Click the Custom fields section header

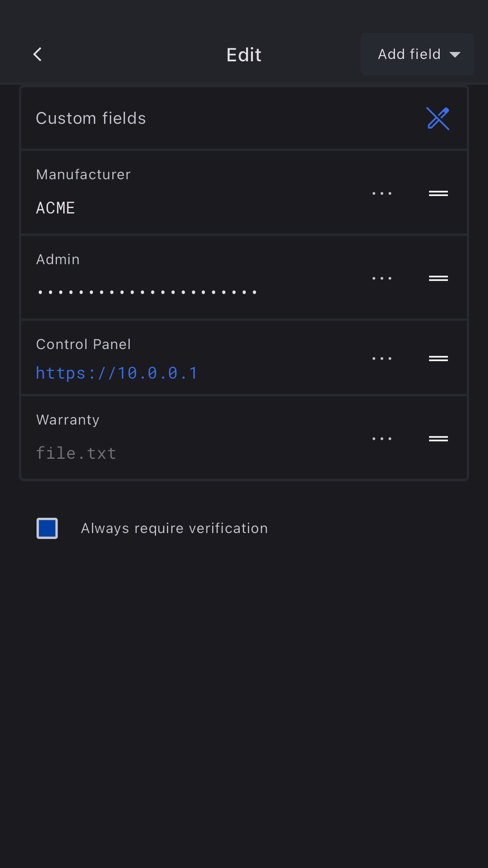(91, 118)
